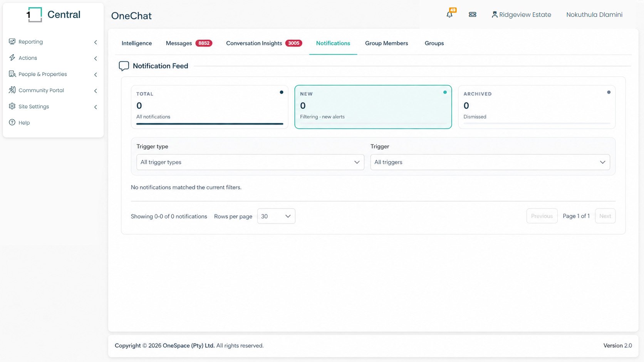Click the Messages 8852 count badge
This screenshot has width=644, height=362.
click(204, 43)
